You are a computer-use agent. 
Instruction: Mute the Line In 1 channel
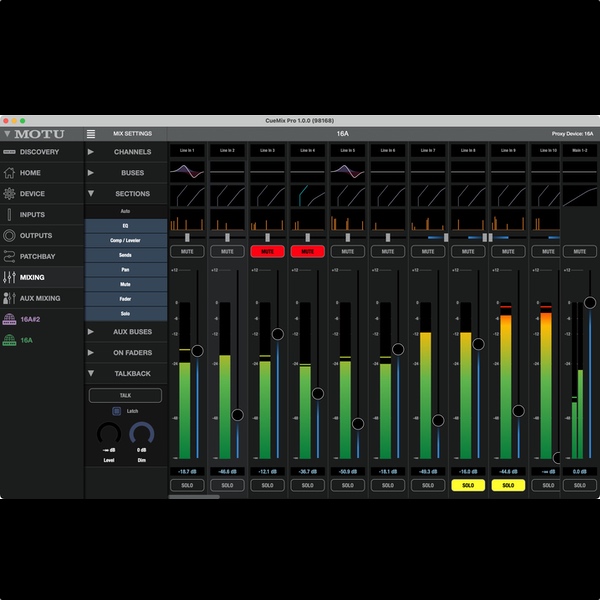pos(187,251)
